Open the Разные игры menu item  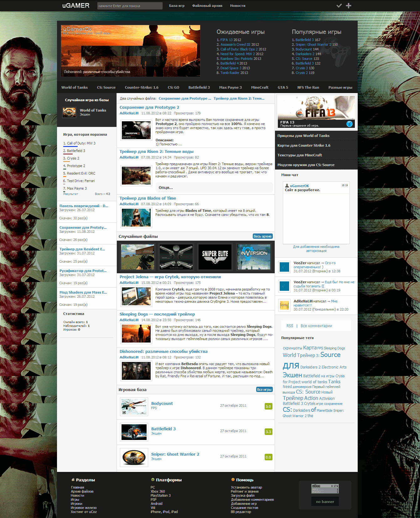coord(340,87)
